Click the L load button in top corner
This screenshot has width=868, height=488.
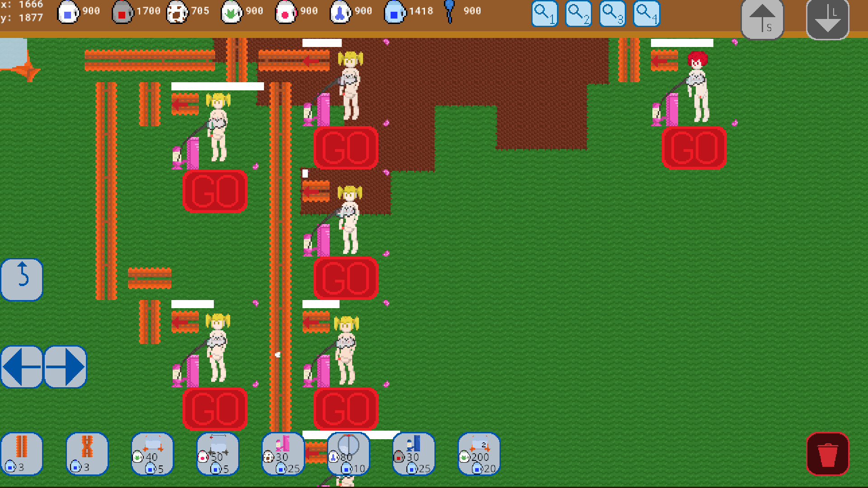click(827, 19)
